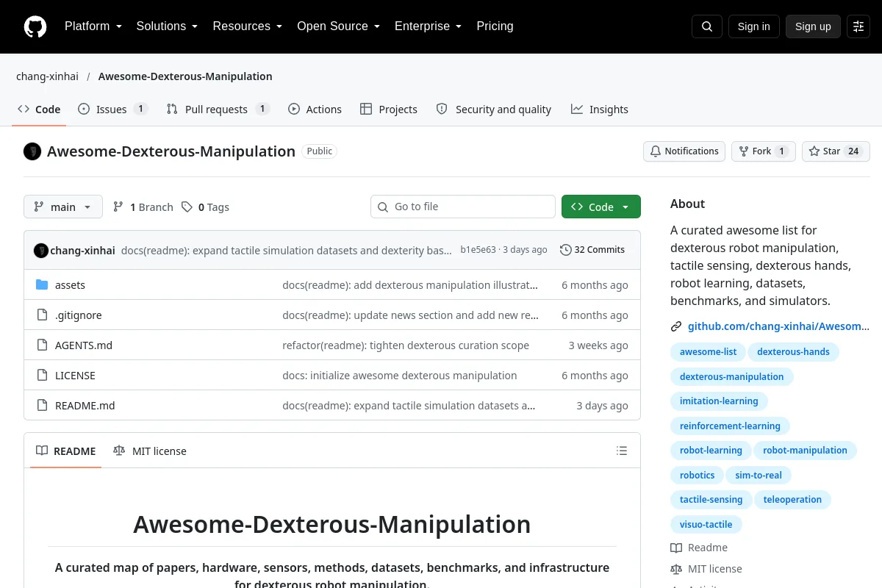Viewport: 882px width, 588px height.
Task: Select the imitation-learning topic tag
Action: (719, 401)
